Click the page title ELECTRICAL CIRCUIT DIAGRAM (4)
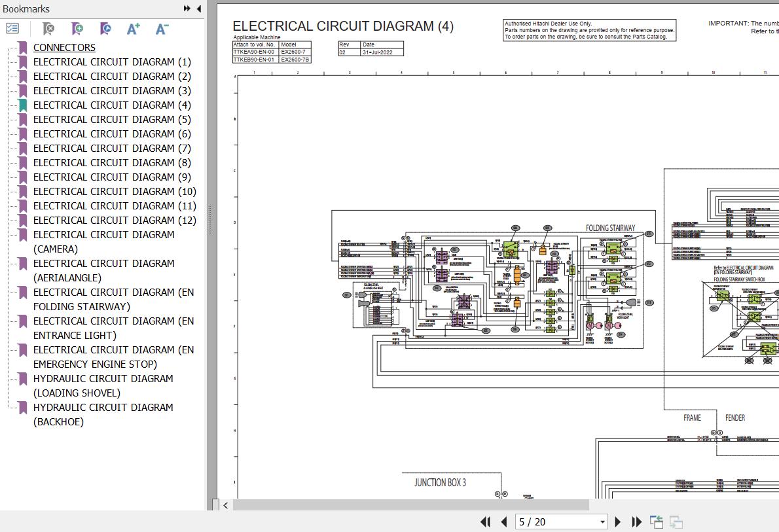Image resolution: width=779 pixels, height=532 pixels. (x=343, y=26)
